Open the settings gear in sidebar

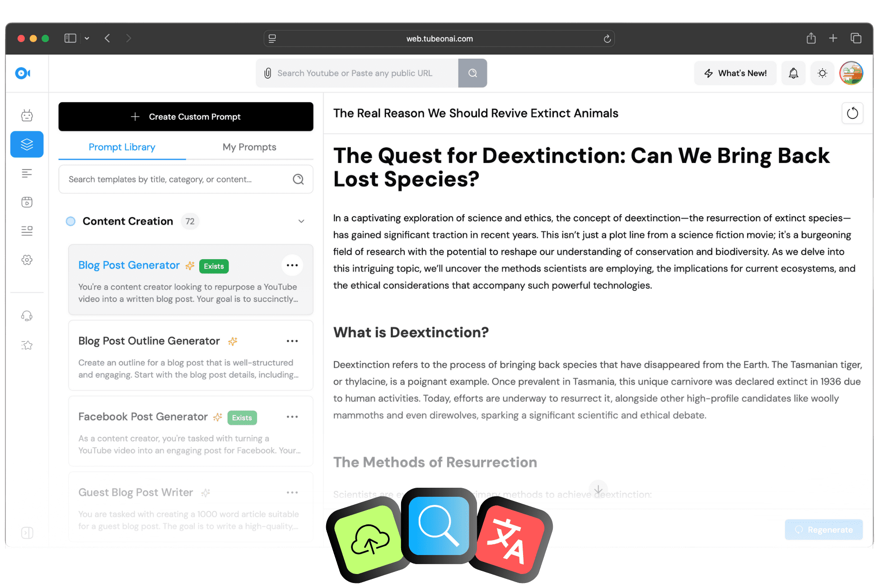tap(27, 260)
